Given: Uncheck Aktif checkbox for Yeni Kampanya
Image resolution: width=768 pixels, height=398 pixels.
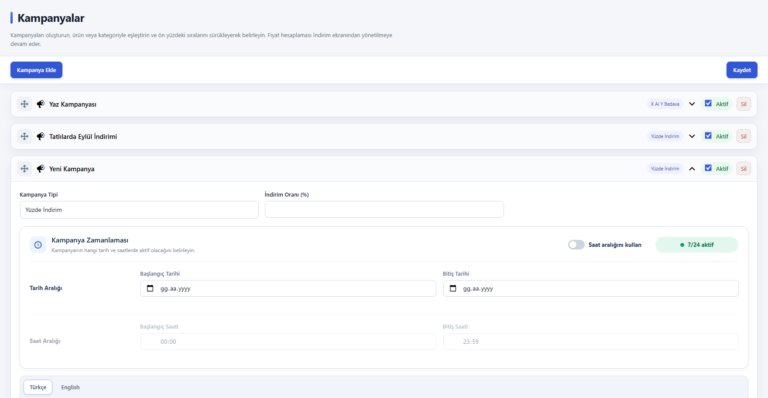Looking at the screenshot, I should click(x=708, y=168).
